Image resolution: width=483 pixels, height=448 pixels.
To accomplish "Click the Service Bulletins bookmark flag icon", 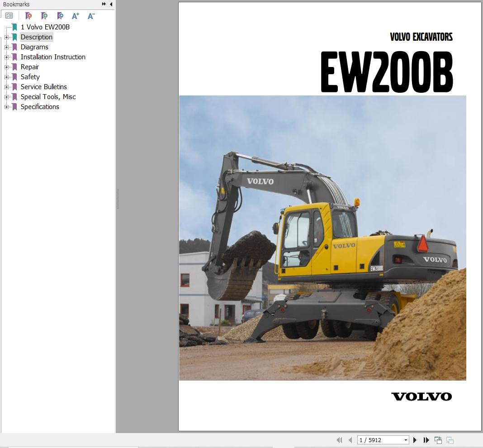I will 14,86.
